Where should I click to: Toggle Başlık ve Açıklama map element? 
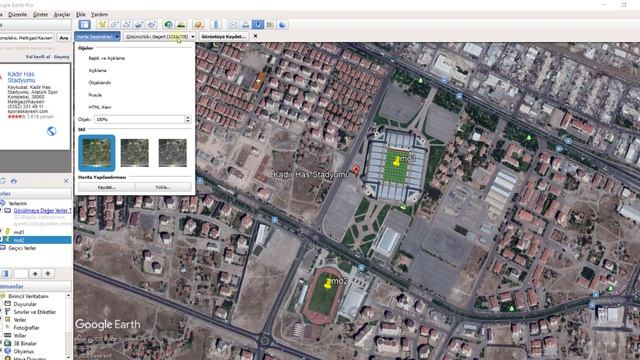tap(107, 58)
